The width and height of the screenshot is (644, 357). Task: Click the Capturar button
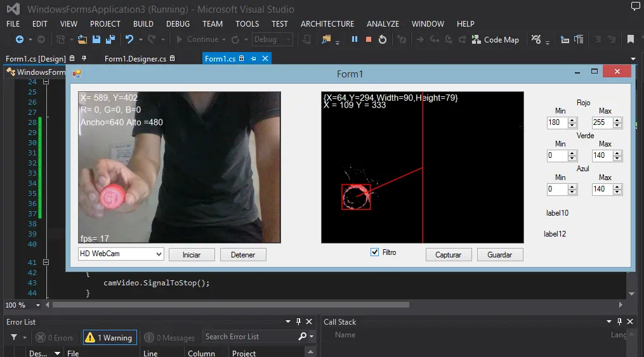pyautogui.click(x=449, y=255)
